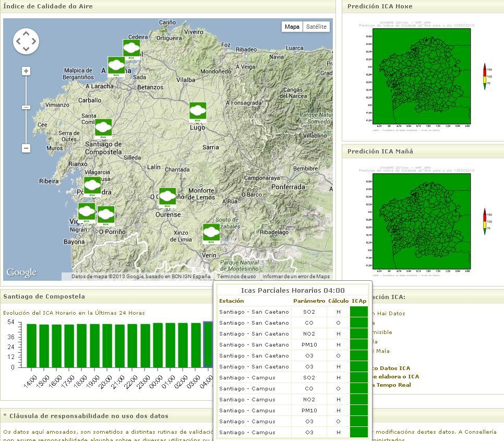The width and height of the screenshot is (504, 441).
Task: Switch map view to Mapa
Action: [x=292, y=27]
